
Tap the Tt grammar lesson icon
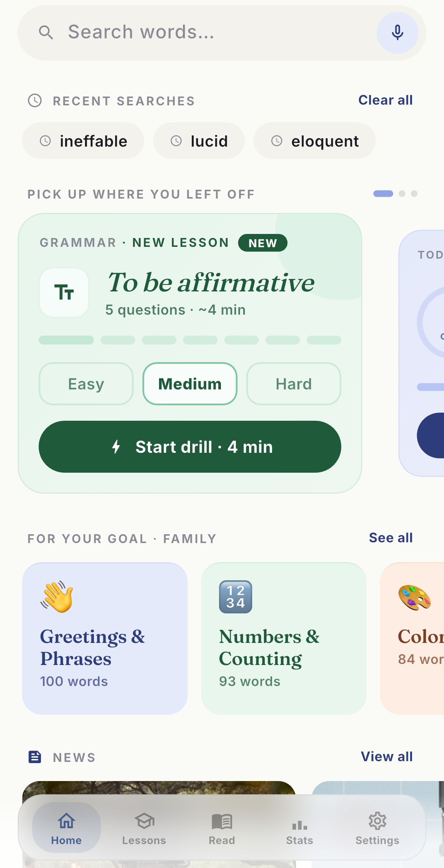click(64, 293)
